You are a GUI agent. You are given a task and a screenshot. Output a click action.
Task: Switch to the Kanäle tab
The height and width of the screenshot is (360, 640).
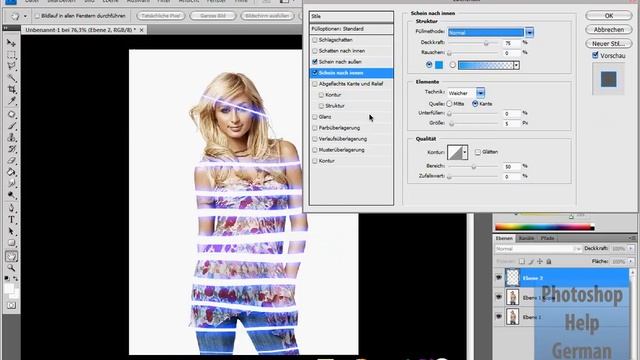click(x=527, y=238)
